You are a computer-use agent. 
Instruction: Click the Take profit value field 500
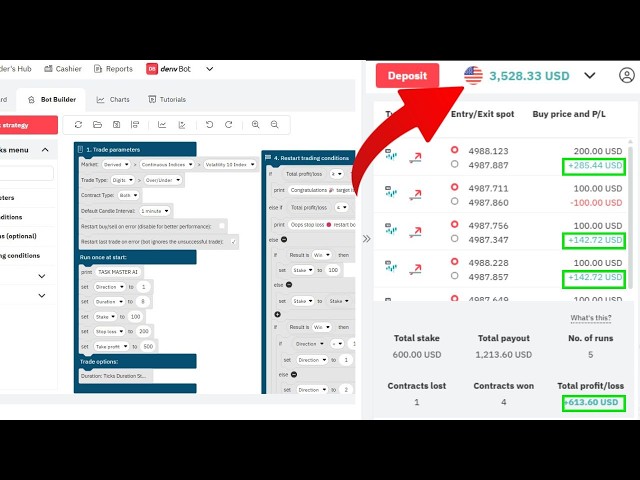[148, 347]
